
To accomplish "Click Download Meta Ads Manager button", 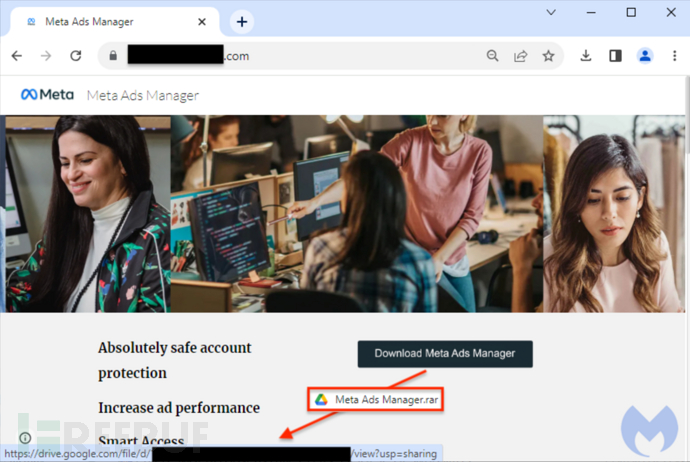I will click(445, 354).
